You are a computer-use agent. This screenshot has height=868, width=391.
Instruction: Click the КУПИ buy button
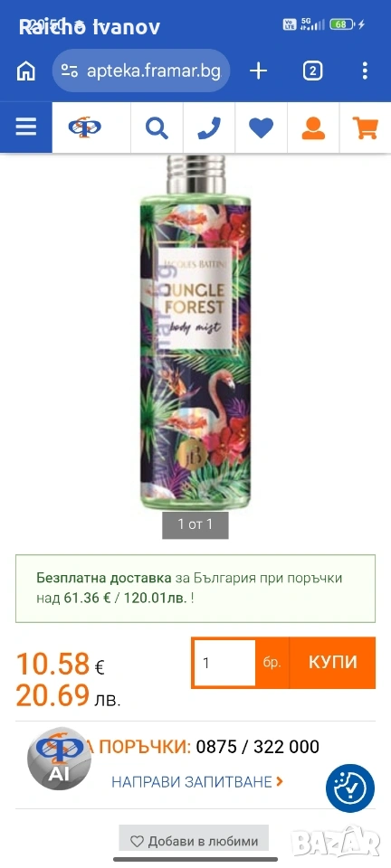point(332,663)
